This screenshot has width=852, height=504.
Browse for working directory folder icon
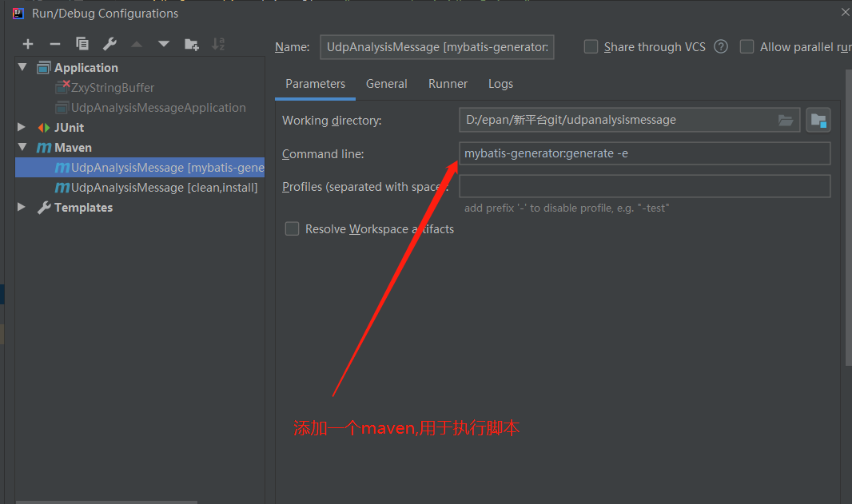click(x=785, y=120)
